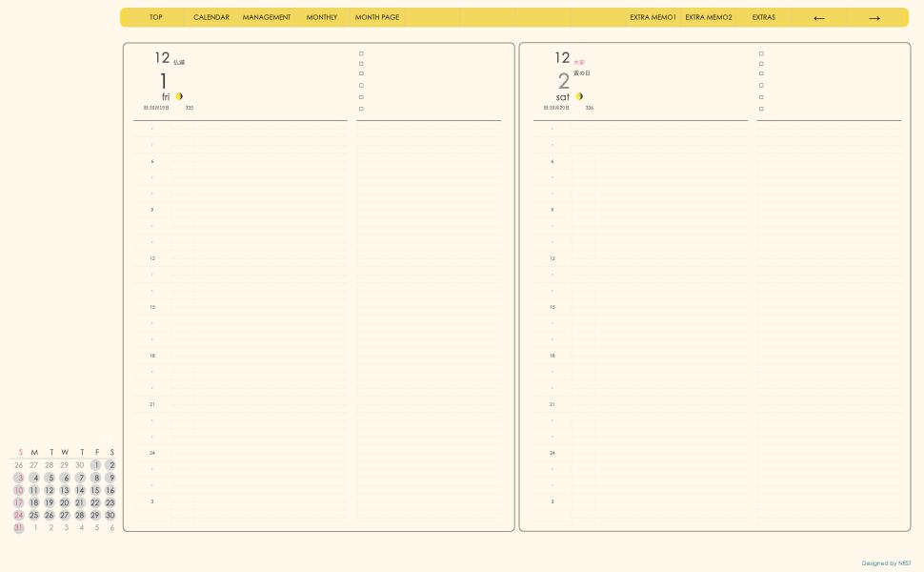The width and height of the screenshot is (924, 572).
Task: Go to the previous page with the left arrow
Action: click(818, 18)
